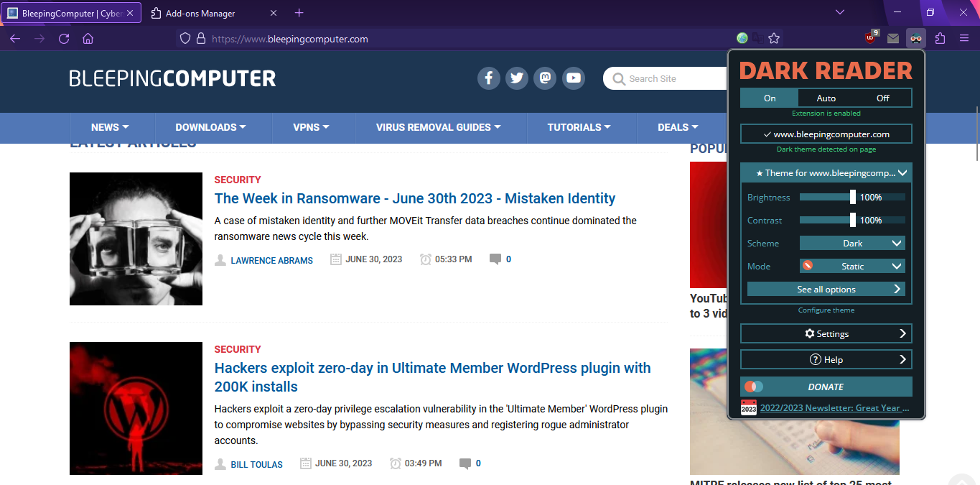Switch Dark Reader to Auto mode
Image resolution: width=980 pixels, height=485 pixels.
click(826, 97)
